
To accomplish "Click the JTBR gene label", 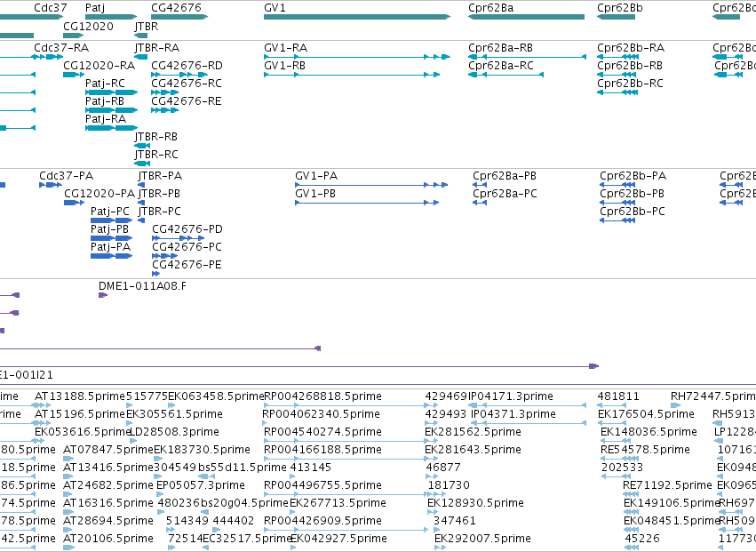I will coord(146,26).
